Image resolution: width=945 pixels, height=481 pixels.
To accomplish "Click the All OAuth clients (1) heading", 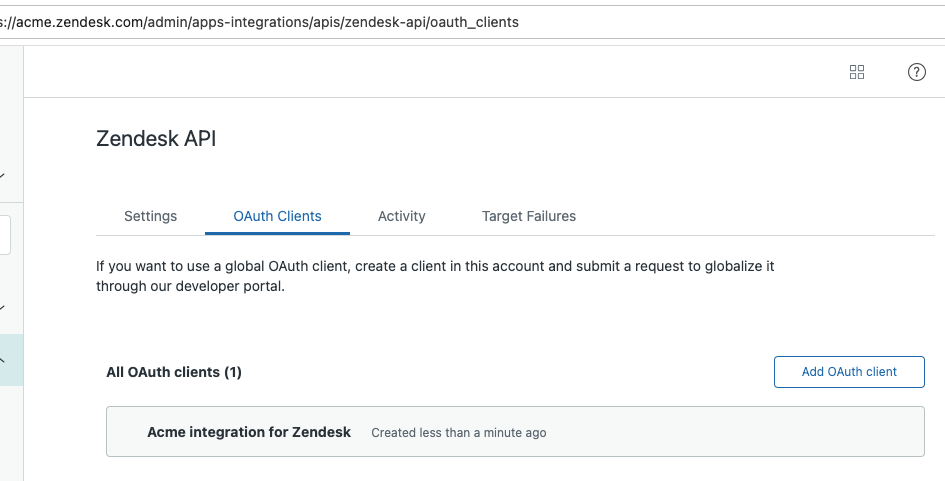I will [x=174, y=372].
